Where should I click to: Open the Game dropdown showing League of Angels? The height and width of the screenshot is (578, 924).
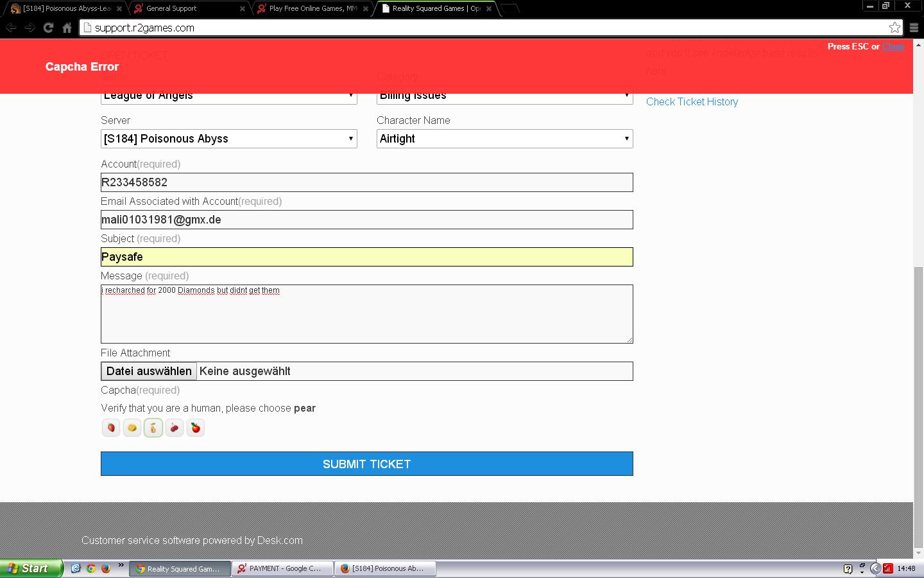coord(228,98)
